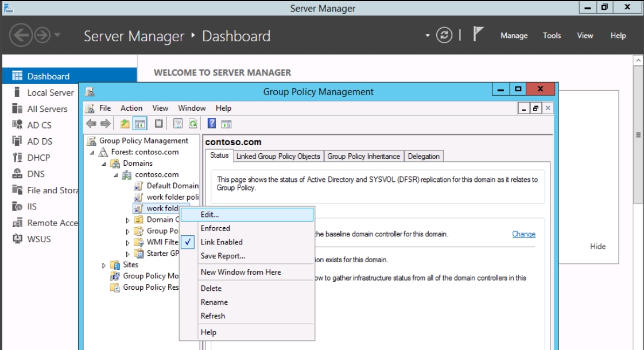644x350 pixels.
Task: Open GPMC File menu
Action: 104,108
